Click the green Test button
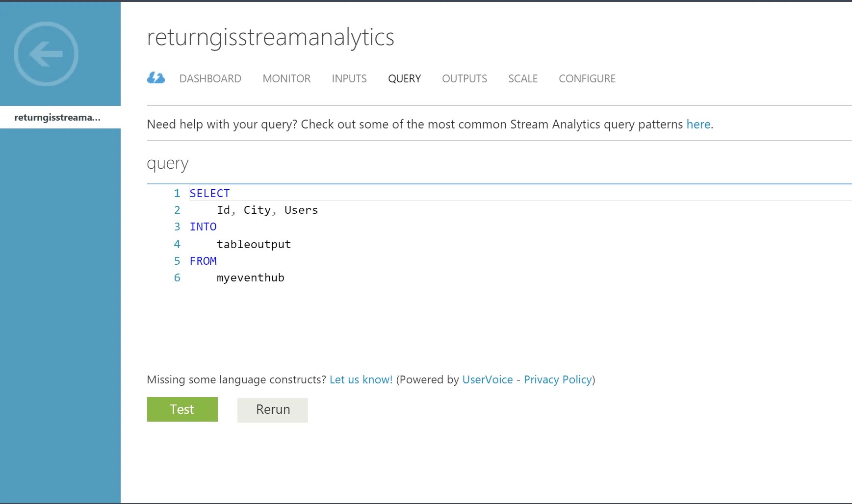Screen dimensions: 852x504 (x=182, y=409)
